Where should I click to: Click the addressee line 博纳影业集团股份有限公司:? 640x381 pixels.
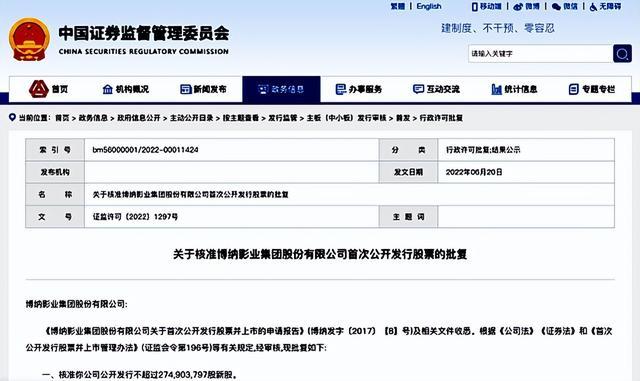[x=76, y=304]
